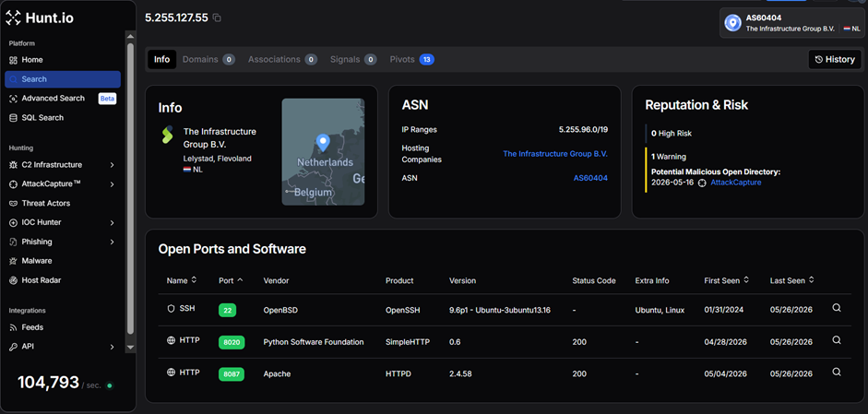Click the OpenSSH product cell
Screen dimensions: 868x414
click(x=402, y=310)
